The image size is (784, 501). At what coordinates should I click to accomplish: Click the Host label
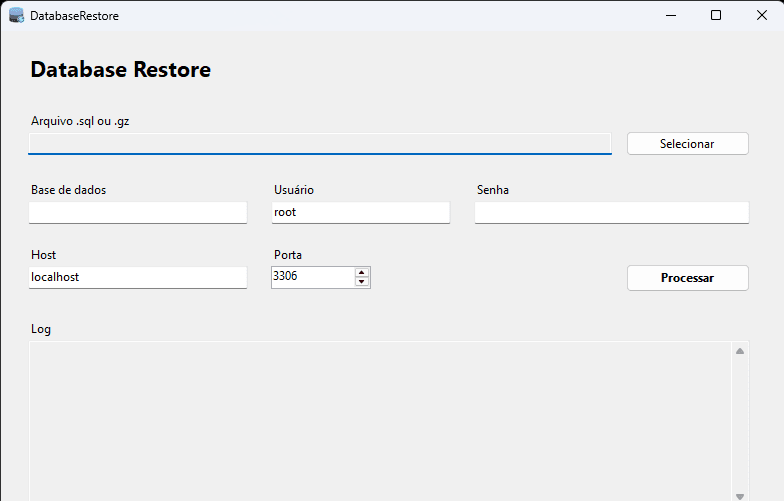[x=44, y=255]
